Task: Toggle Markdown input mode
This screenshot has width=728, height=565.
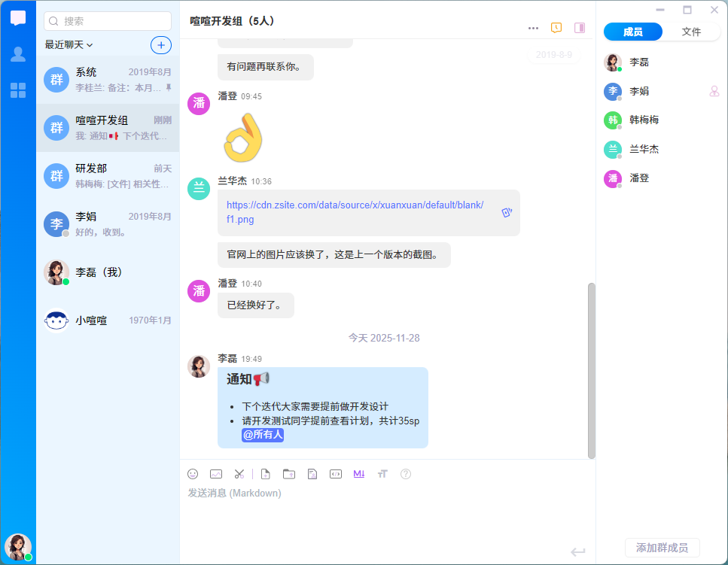Action: 358,474
